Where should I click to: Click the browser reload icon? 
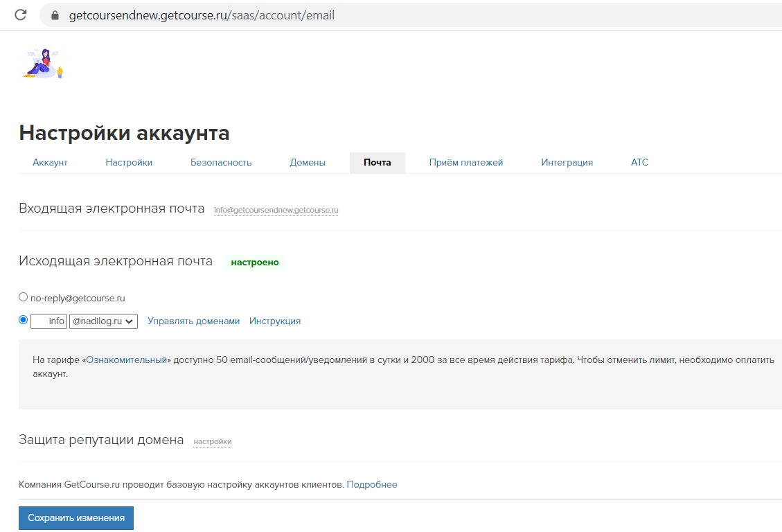[21, 15]
